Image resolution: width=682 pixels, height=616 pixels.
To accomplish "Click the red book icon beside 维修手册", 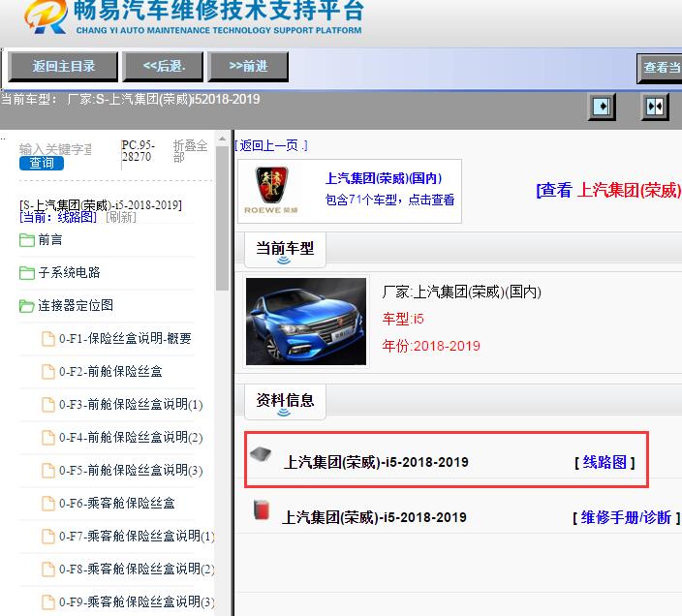I will point(261,509).
